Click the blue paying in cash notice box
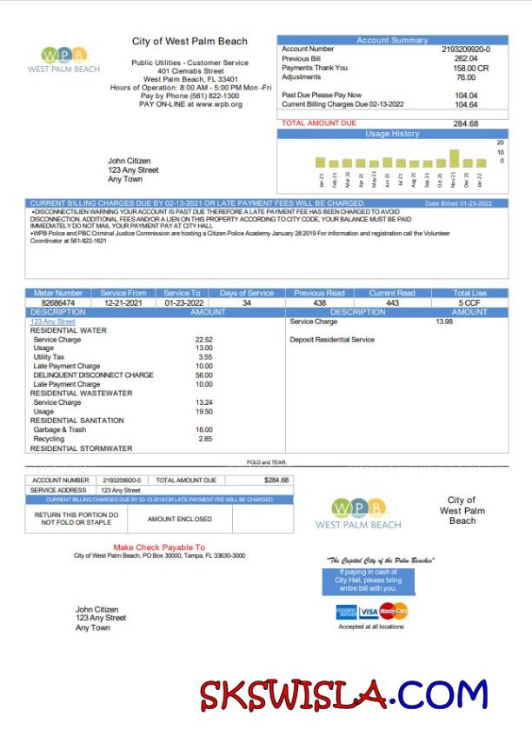This screenshot has width=532, height=756. (x=369, y=580)
